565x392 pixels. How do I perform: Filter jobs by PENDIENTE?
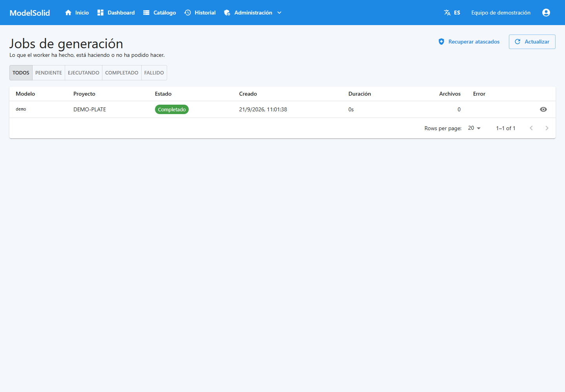pos(49,73)
